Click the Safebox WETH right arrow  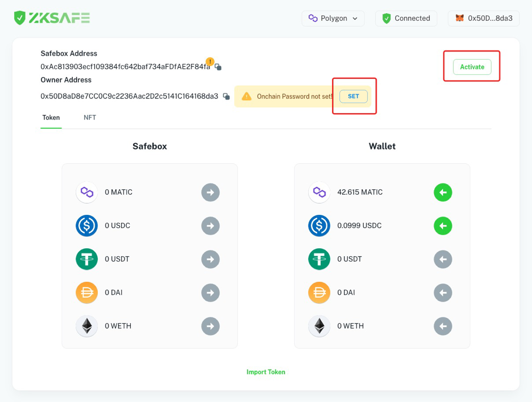click(x=210, y=326)
